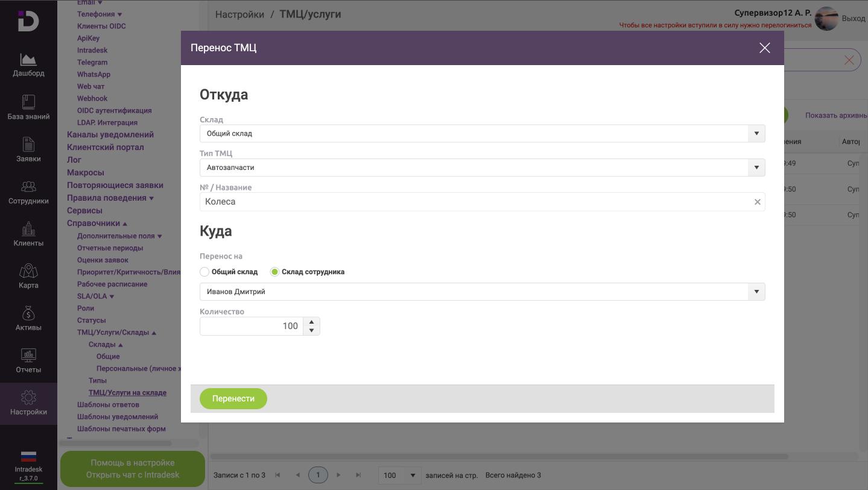The image size is (868, 490).
Task: Open the employee dropdown Иванов Дмитрий
Action: click(756, 292)
